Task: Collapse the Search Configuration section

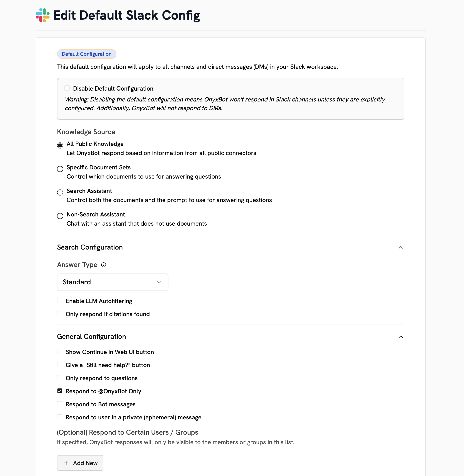Action: tap(401, 247)
